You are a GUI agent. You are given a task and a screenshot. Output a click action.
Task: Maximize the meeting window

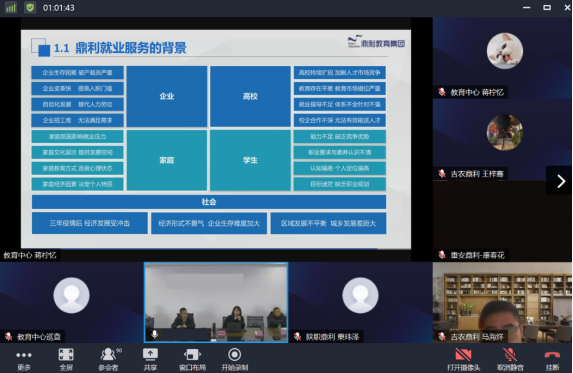[x=547, y=7]
